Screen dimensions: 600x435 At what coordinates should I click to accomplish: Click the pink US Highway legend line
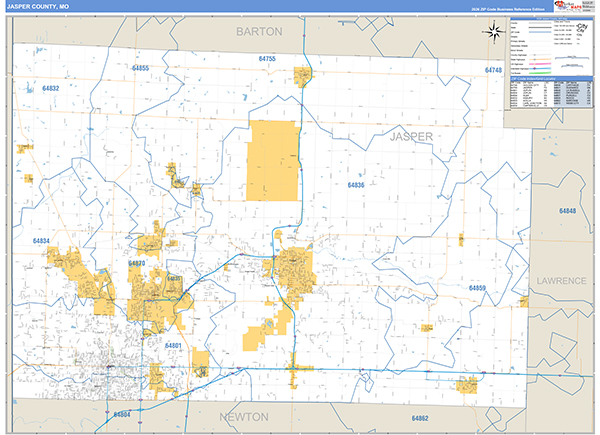point(540,64)
